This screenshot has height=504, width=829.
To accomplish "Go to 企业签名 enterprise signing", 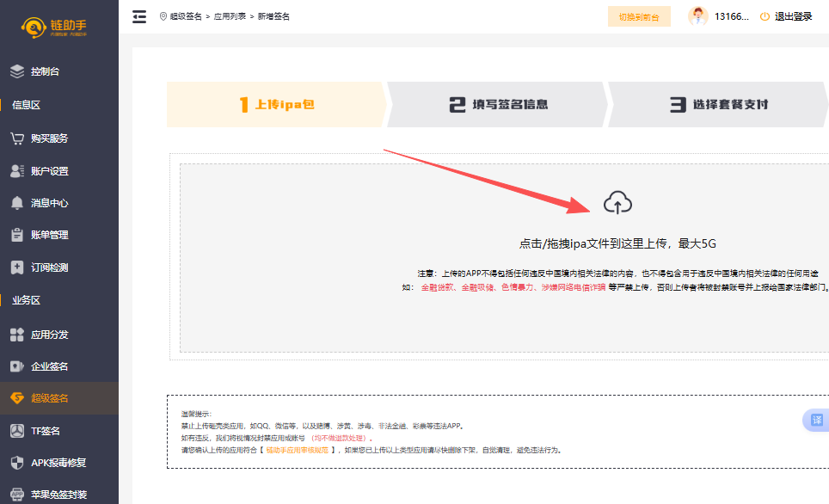I will tap(49, 366).
